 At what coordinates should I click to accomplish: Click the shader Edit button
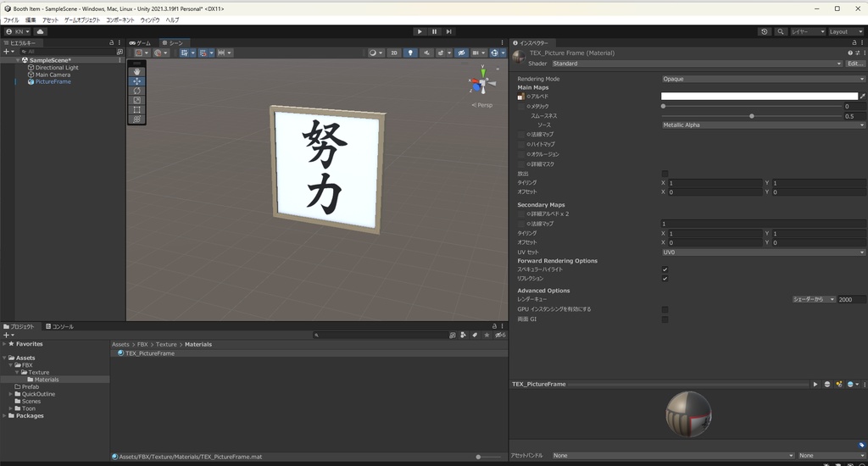tap(855, 64)
